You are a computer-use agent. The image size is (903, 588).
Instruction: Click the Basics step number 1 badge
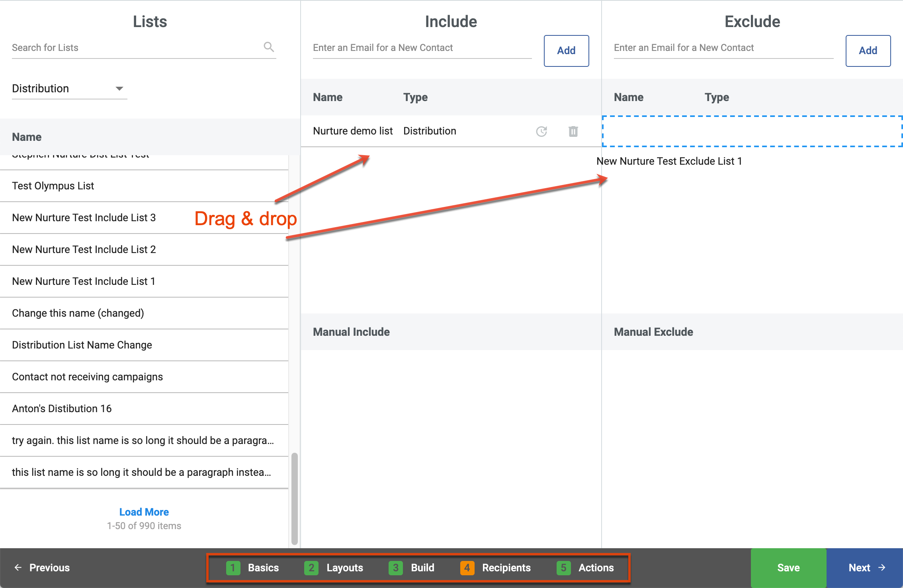(x=233, y=568)
